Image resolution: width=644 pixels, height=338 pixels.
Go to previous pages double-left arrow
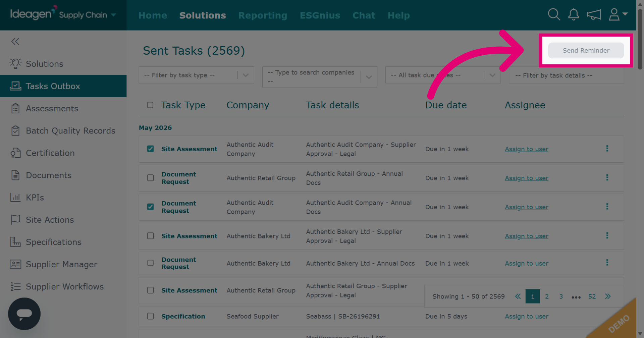(x=518, y=296)
